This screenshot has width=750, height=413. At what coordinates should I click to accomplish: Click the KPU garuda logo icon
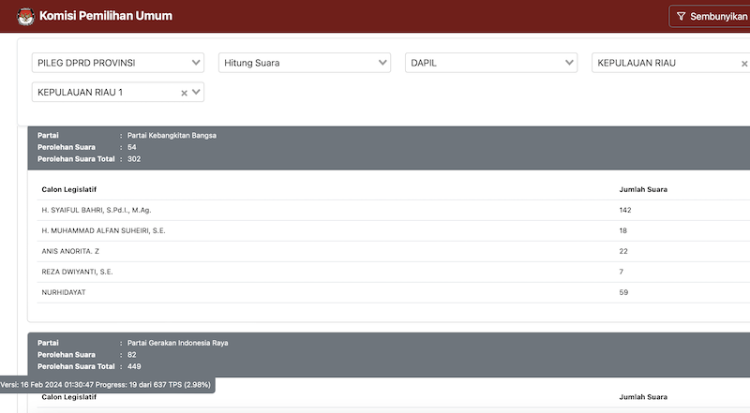click(x=25, y=16)
